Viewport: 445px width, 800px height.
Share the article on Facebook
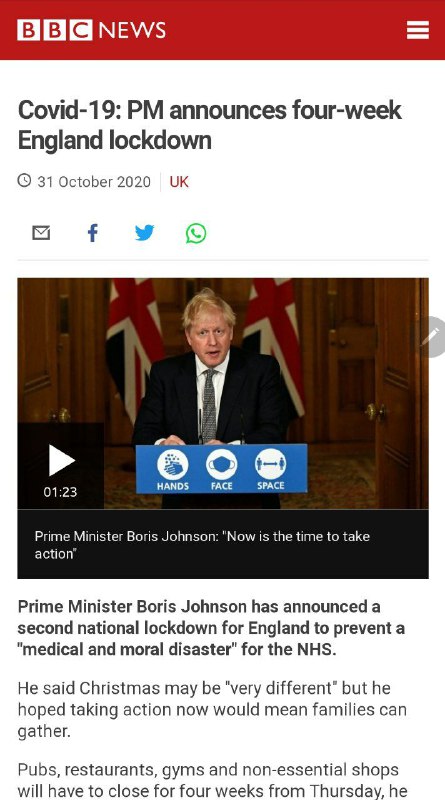(92, 233)
